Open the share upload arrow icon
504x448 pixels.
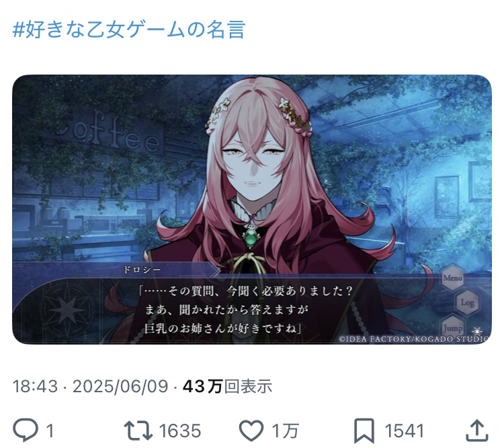point(477,430)
